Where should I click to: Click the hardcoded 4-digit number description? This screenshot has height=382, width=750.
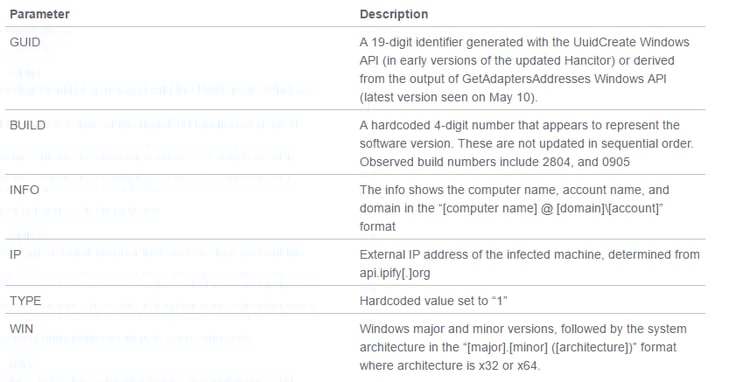coord(519,125)
